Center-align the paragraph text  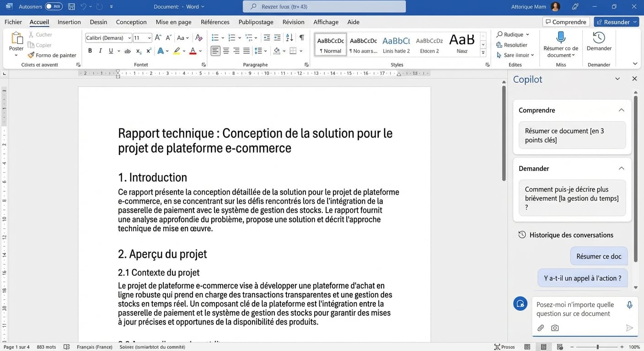pos(226,51)
